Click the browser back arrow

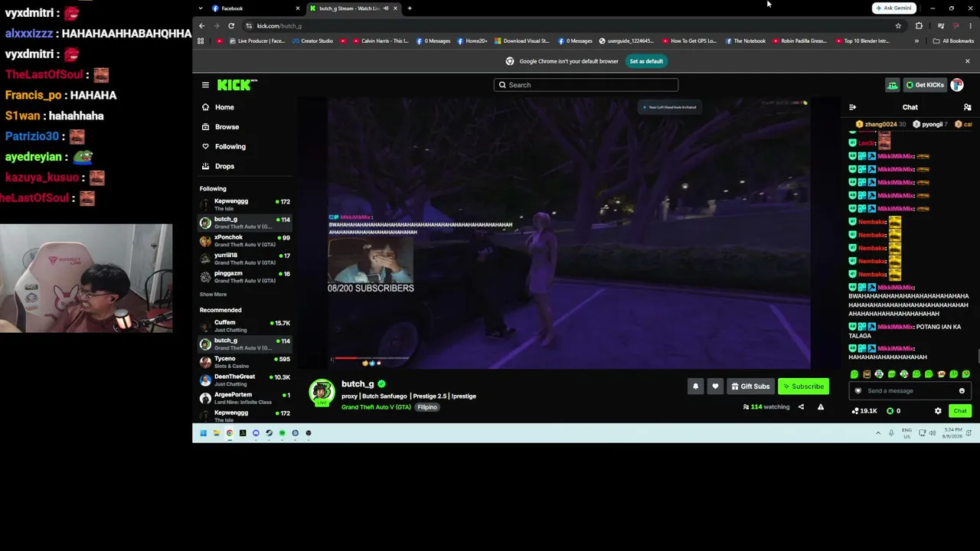pos(202,26)
